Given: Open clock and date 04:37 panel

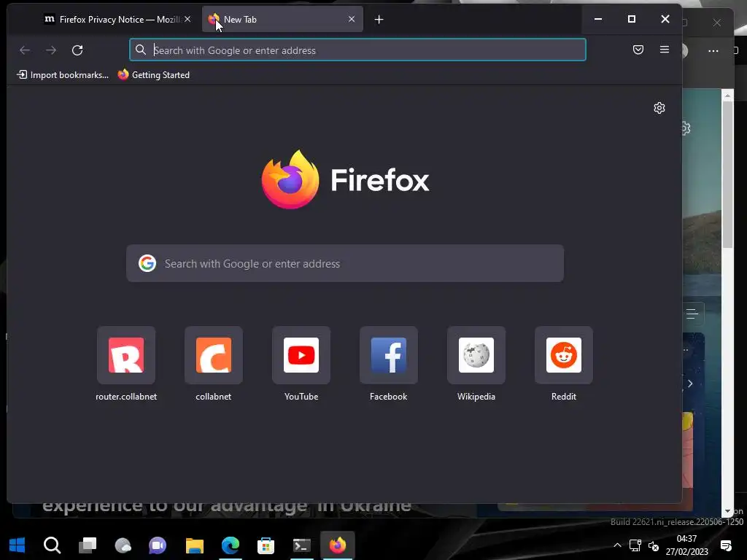Looking at the screenshot, I should coord(687,545).
